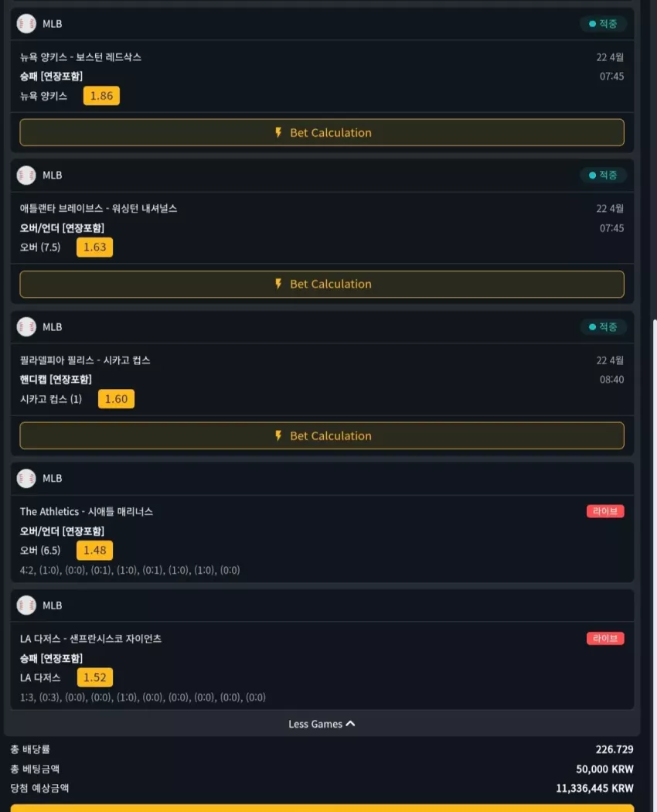Image resolution: width=657 pixels, height=812 pixels.
Task: Open Bet Calculation for the Braves–Nationals game
Action: (x=322, y=284)
